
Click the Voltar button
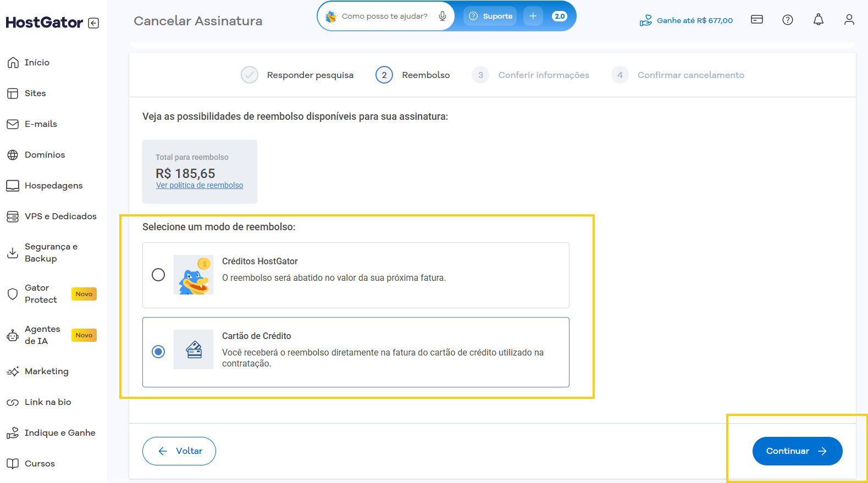pyautogui.click(x=179, y=451)
